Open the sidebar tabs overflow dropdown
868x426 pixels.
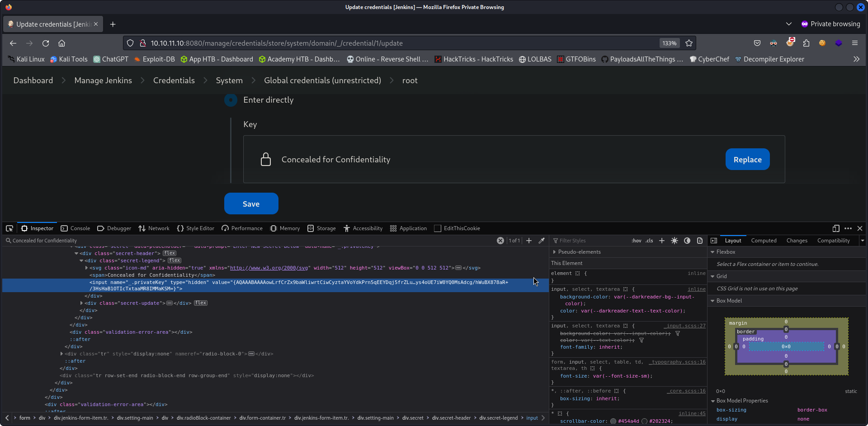coord(862,241)
